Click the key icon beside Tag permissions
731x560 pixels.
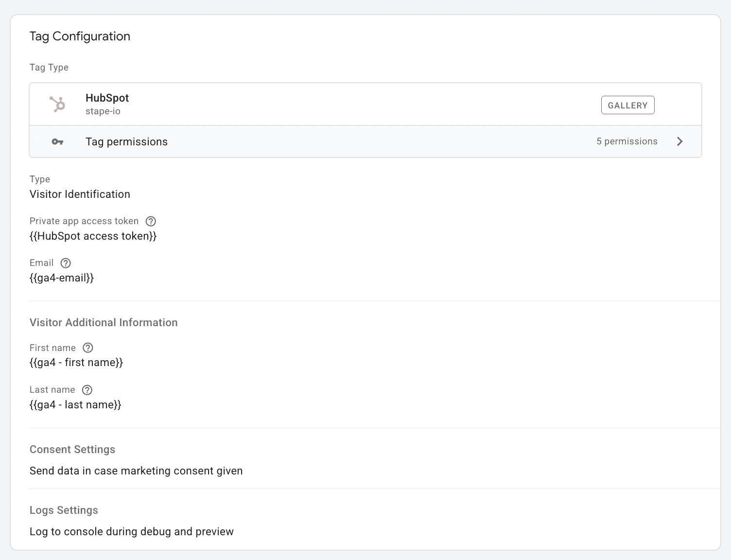[x=57, y=142]
